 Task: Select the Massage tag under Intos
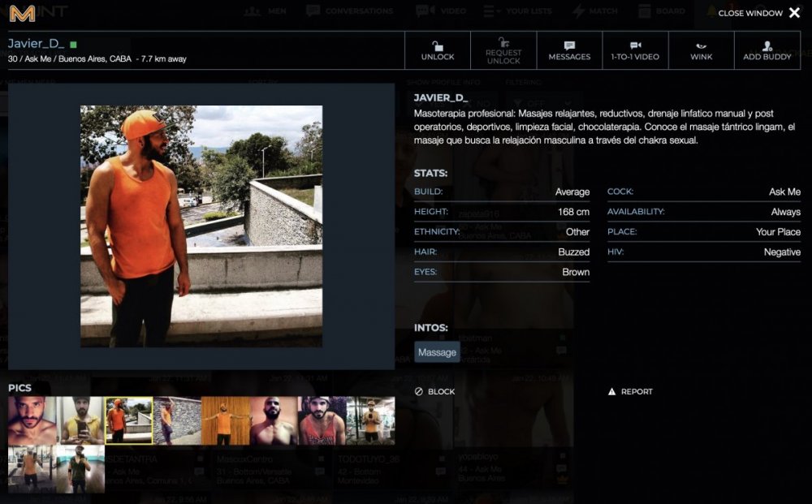click(x=437, y=351)
